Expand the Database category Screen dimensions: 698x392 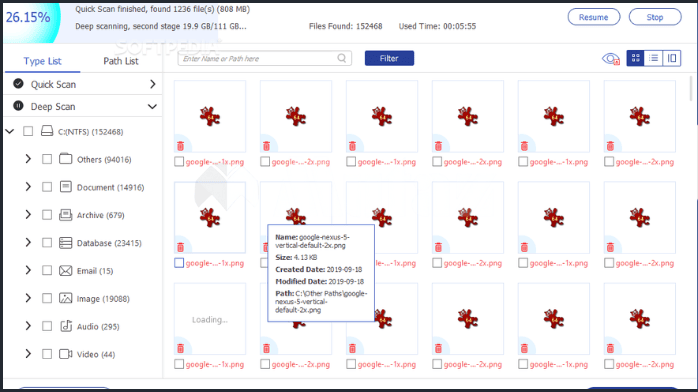28,242
